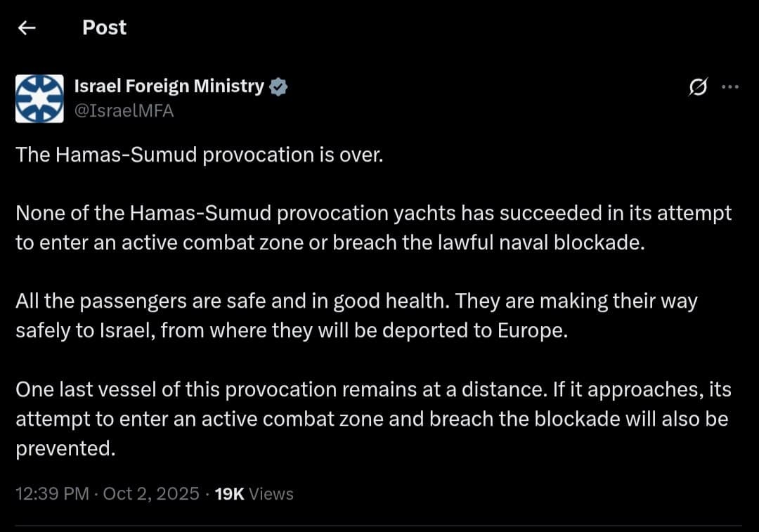Screen dimensions: 759x532
Task: Expand details via the ellipsis control
Action: 732,86
